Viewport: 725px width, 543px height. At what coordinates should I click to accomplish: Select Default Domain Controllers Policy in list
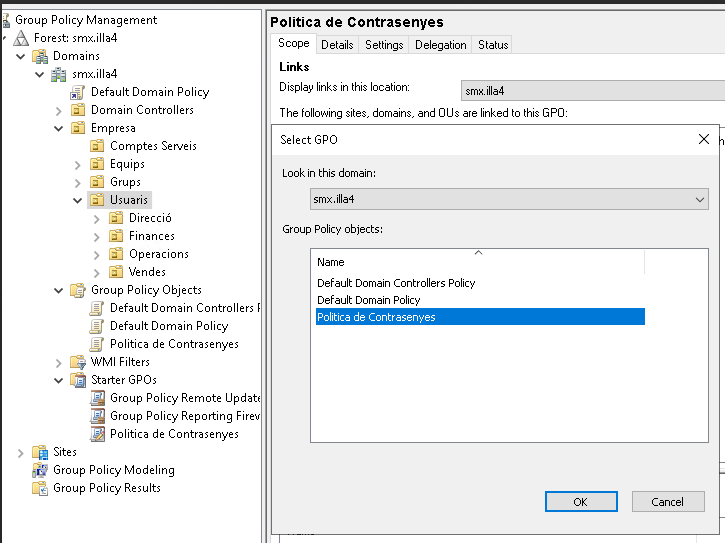[x=396, y=283]
